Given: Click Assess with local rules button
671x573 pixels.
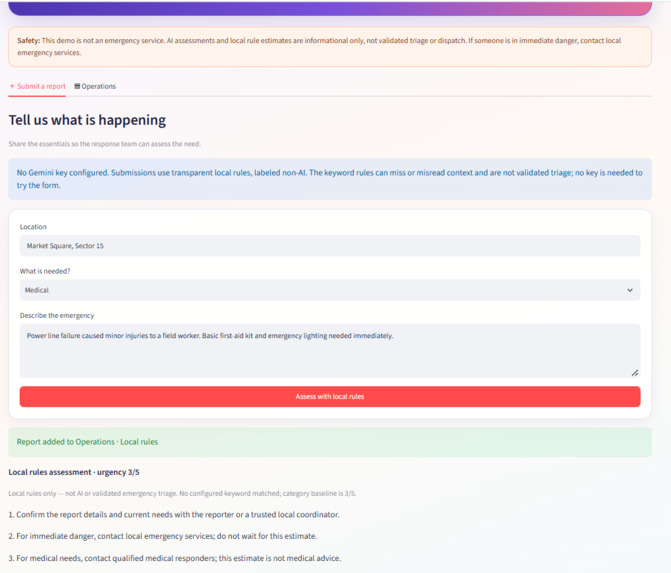Looking at the screenshot, I should pos(330,397).
